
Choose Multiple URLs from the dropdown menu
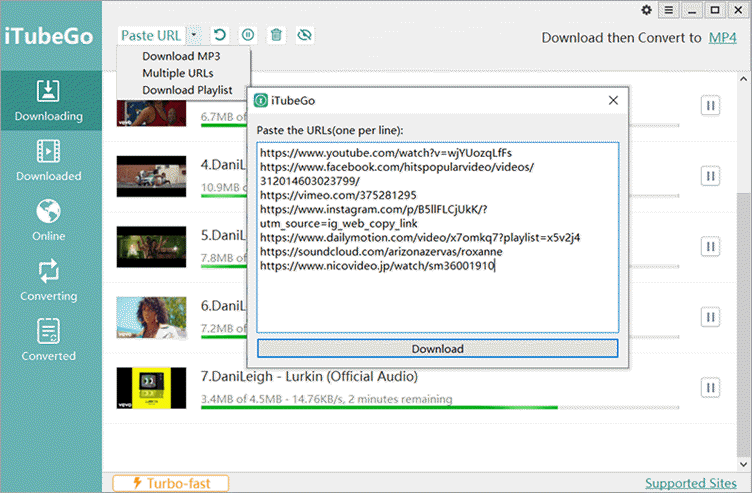178,73
